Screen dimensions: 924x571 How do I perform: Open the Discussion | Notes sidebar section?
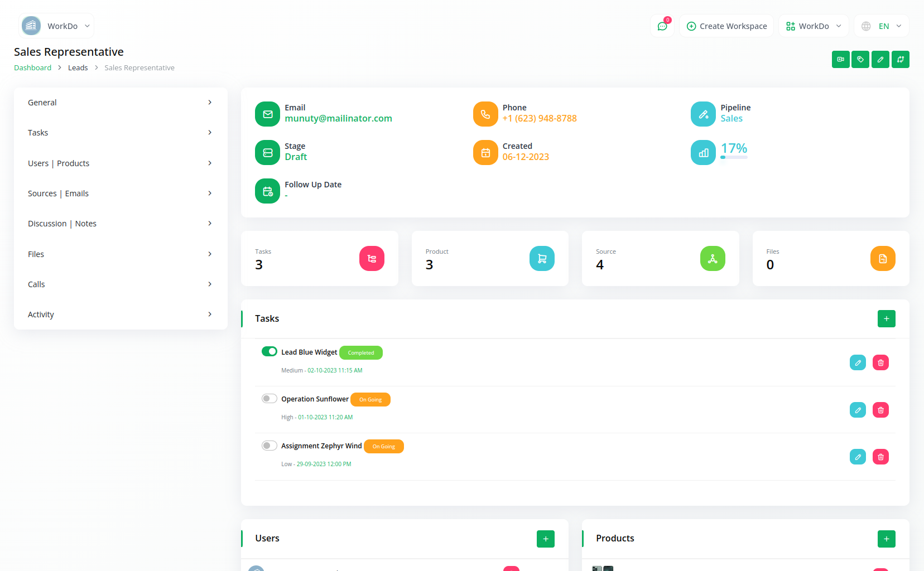tap(120, 224)
